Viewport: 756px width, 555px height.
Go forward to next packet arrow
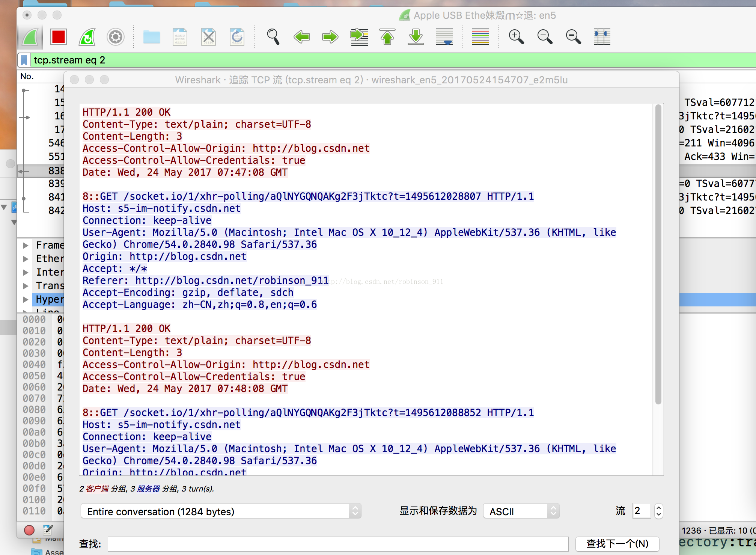(x=330, y=37)
